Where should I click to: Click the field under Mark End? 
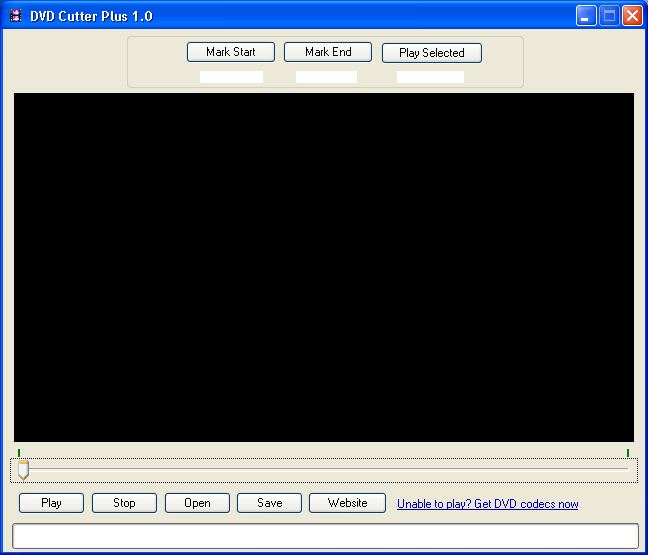tap(326, 77)
